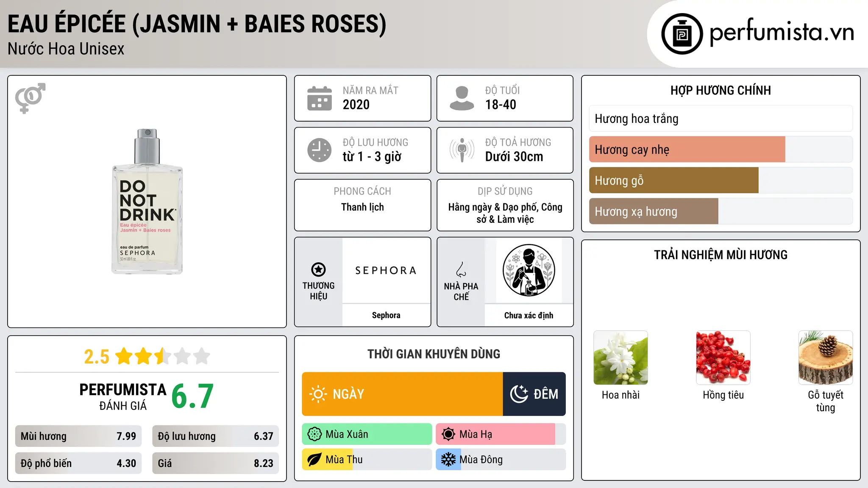
Task: Click the style value Thanh lịch
Action: (362, 207)
